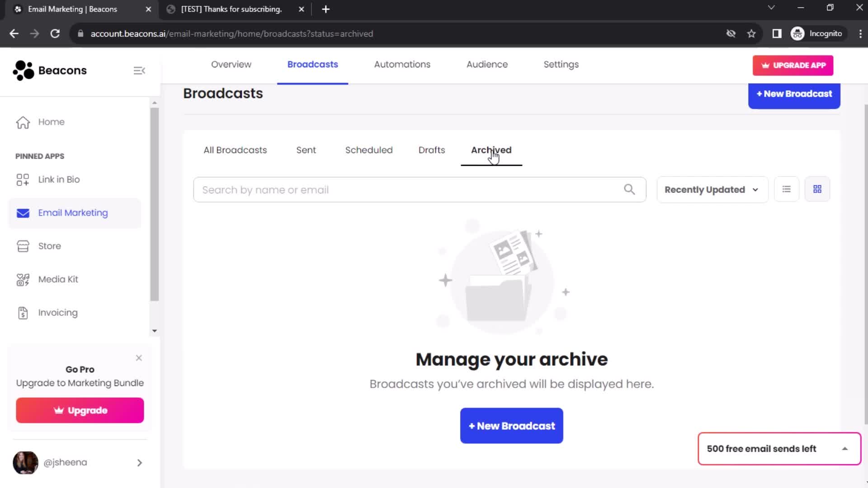Viewport: 868px width, 488px height.
Task: Expand the Recently Updated dropdown
Action: coord(711,189)
